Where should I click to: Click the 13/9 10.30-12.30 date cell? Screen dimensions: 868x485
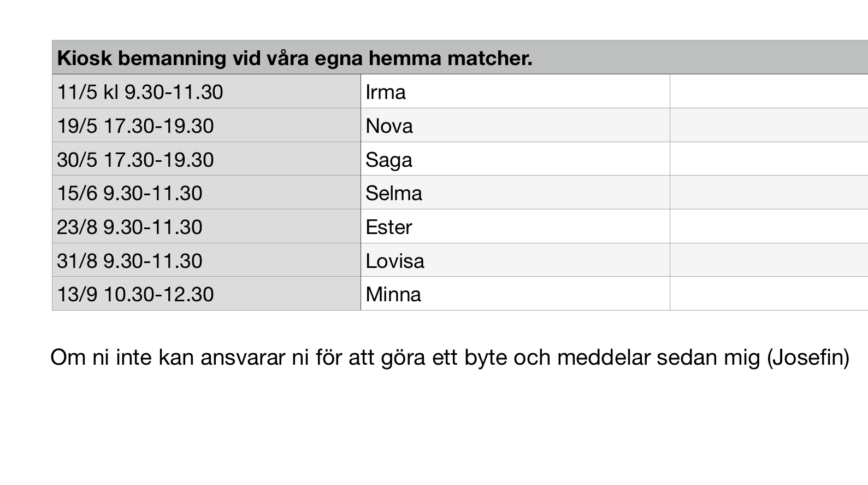[206, 294]
